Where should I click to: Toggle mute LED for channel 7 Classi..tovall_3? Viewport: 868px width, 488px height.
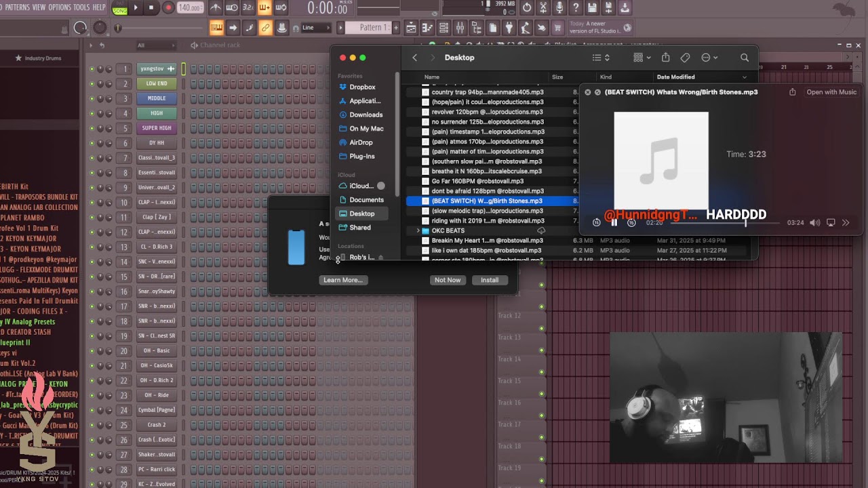tap(92, 158)
